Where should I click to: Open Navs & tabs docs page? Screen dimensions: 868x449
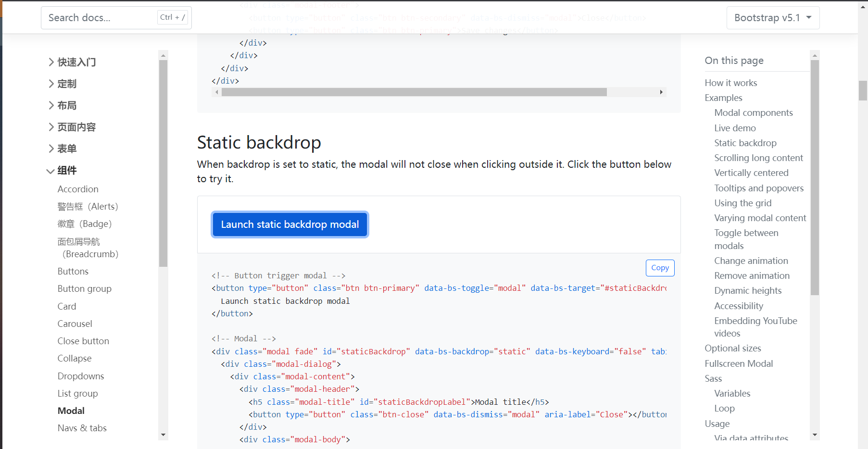[x=82, y=428]
